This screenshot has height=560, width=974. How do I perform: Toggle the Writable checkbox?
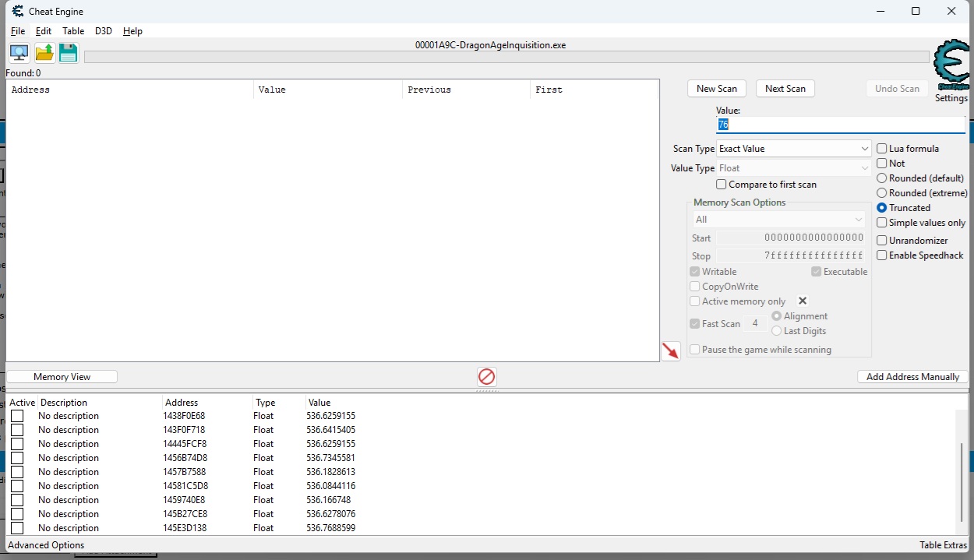pos(695,272)
